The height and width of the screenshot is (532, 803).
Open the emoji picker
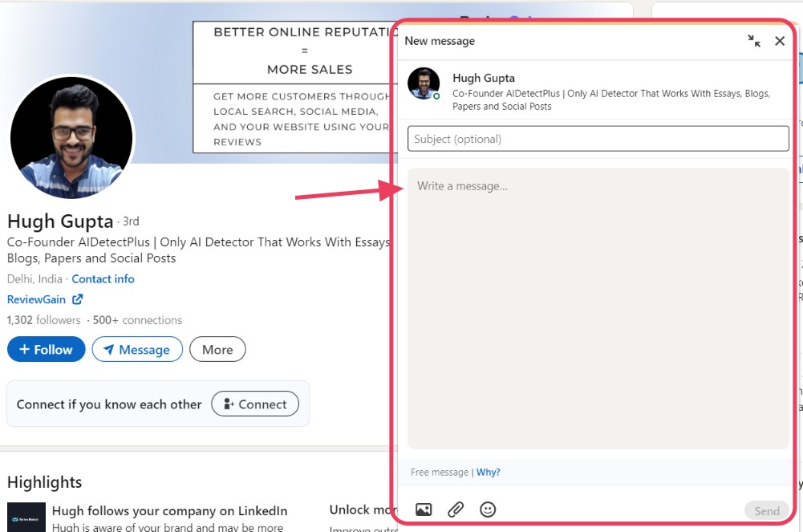pos(488,510)
